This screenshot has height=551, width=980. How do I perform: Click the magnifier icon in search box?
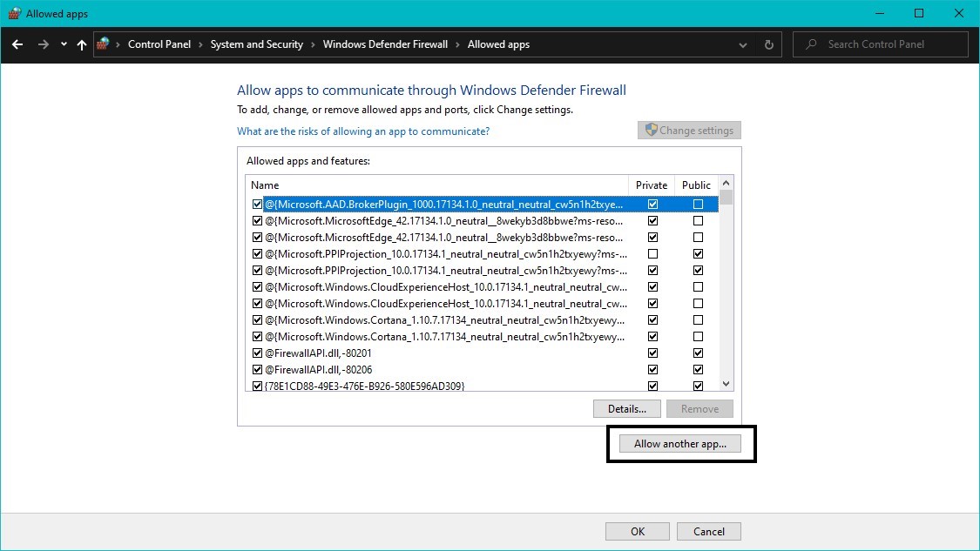[811, 44]
